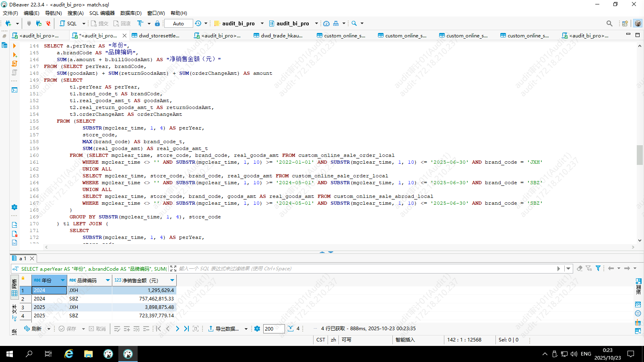Screen dimensions: 644x362
Task: Click the lock icon for transaction mode
Action: (x=157, y=23)
